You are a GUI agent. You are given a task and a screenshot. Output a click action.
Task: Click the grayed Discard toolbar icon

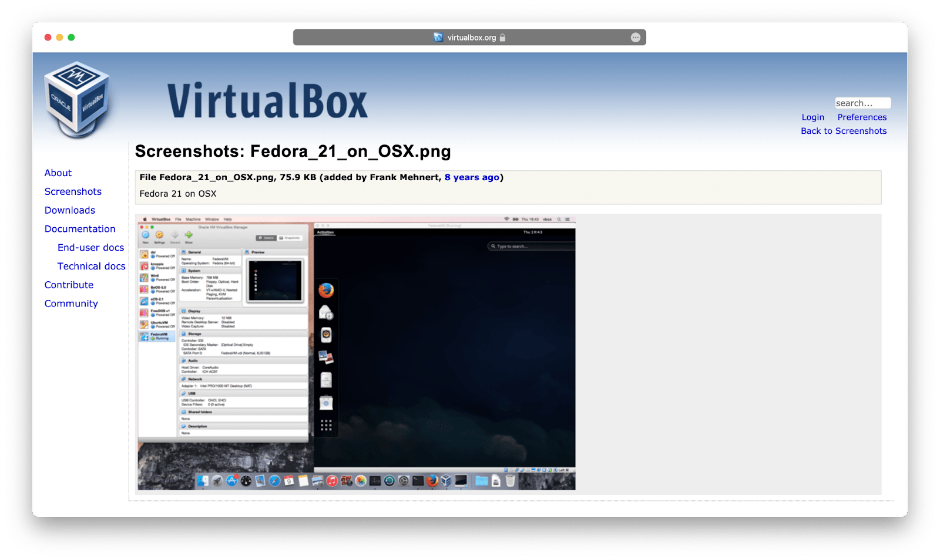point(174,235)
